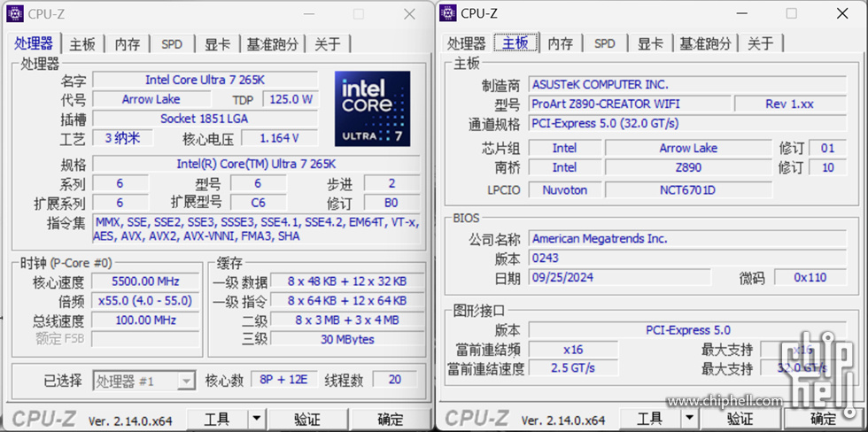Click L1 data cache value 8 x 48 KB
Screen dimensions: 868x432
point(347,282)
